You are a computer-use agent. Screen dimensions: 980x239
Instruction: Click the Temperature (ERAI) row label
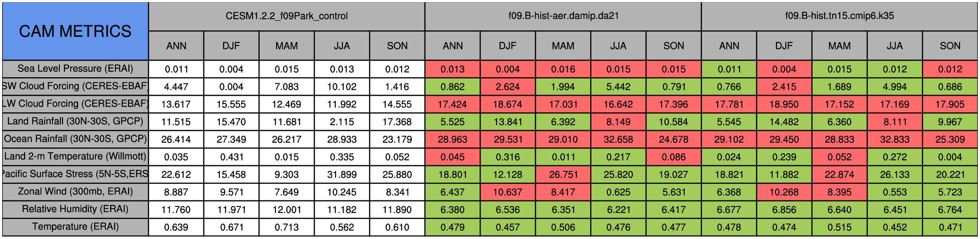pyautogui.click(x=75, y=227)
